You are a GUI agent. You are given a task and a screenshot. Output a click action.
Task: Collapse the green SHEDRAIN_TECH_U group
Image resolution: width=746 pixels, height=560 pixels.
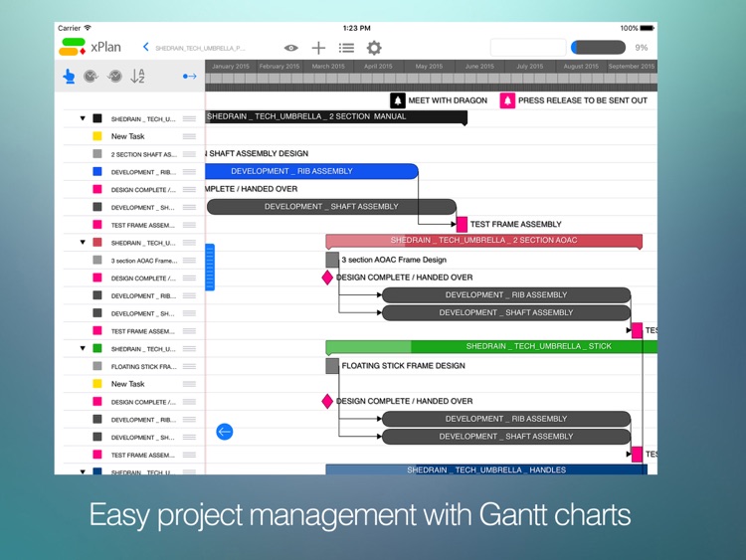pyautogui.click(x=83, y=348)
